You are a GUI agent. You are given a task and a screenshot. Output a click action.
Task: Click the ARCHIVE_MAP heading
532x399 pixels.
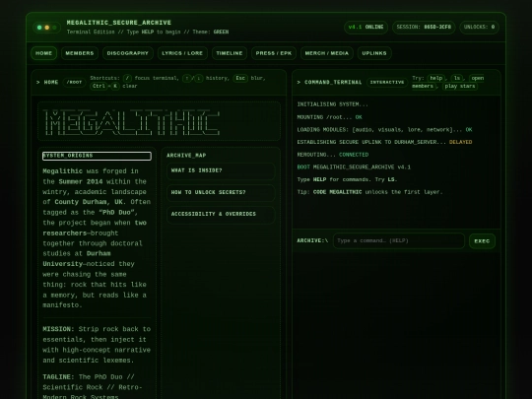coord(186,156)
